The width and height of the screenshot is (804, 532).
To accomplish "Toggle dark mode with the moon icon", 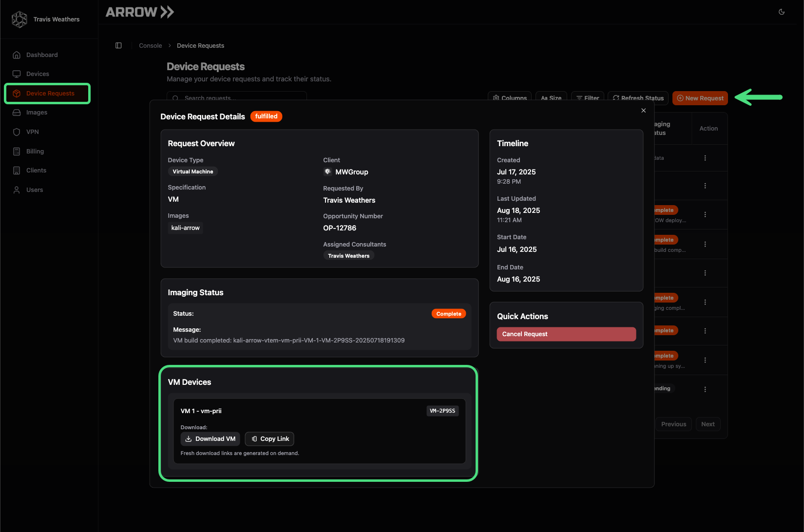I will pyautogui.click(x=782, y=12).
